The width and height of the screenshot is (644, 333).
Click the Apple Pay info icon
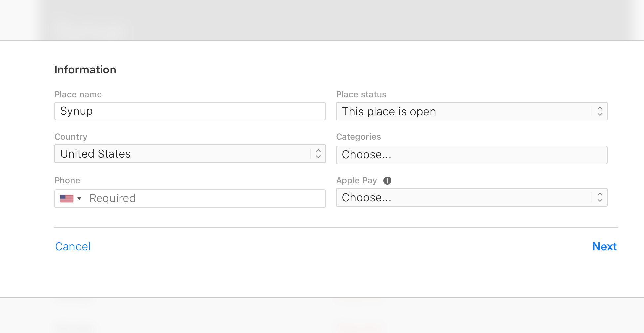387,181
